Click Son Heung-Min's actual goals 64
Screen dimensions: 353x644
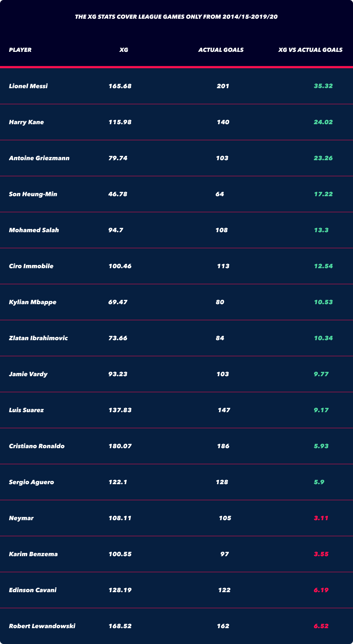click(220, 194)
